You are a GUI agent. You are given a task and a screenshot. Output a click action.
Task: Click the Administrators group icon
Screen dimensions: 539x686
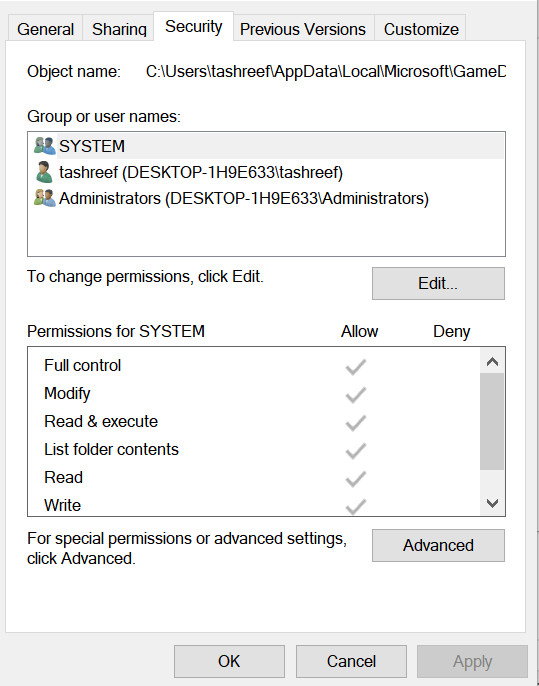45,198
